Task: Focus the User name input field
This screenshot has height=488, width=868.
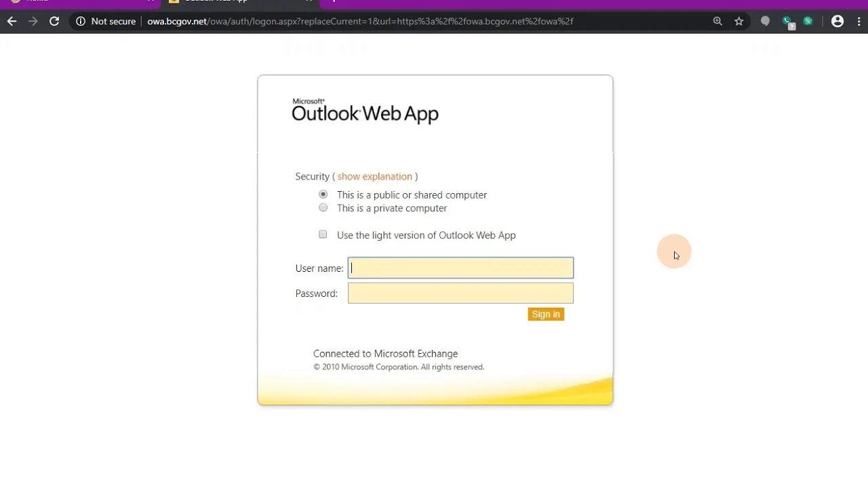Action: (460, 268)
